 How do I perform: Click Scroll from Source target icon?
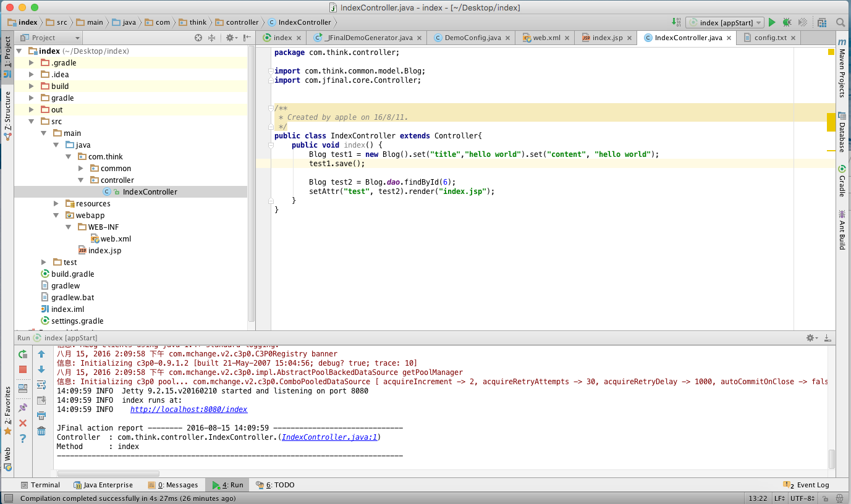(x=198, y=38)
